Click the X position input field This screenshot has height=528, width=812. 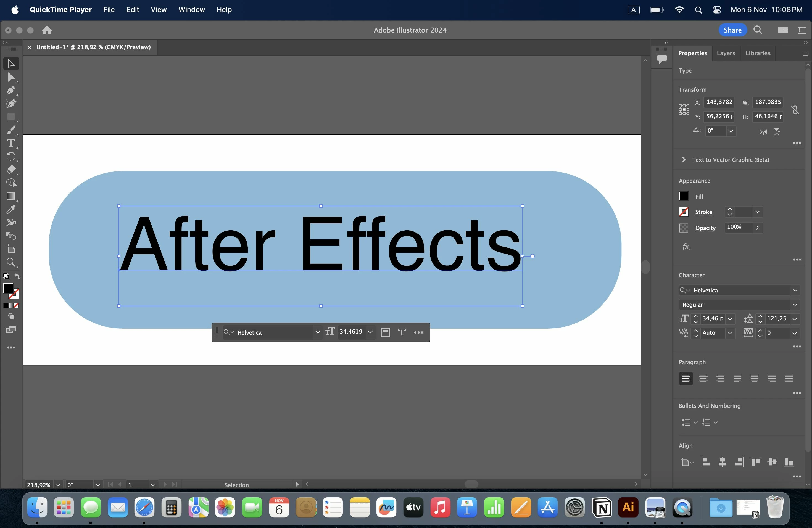(x=719, y=102)
